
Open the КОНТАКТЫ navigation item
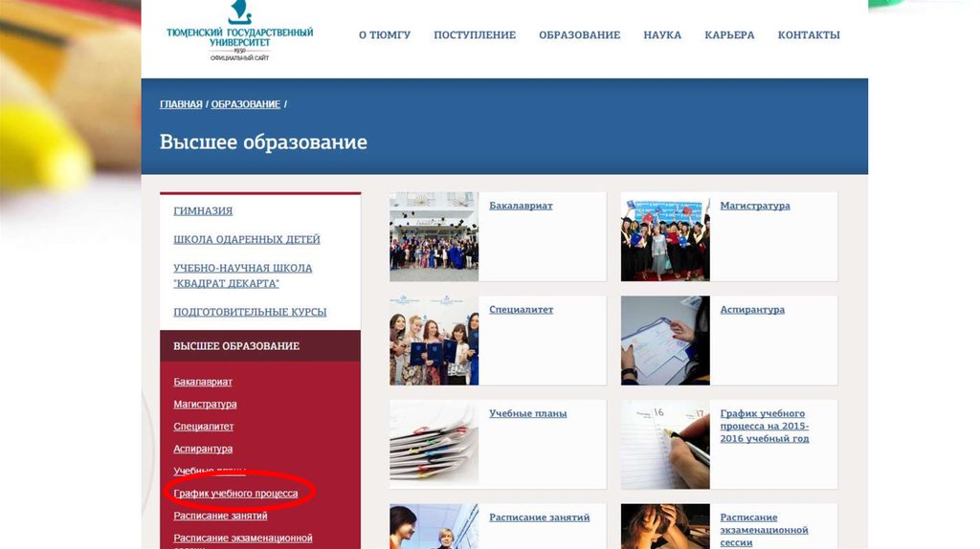[x=809, y=35]
